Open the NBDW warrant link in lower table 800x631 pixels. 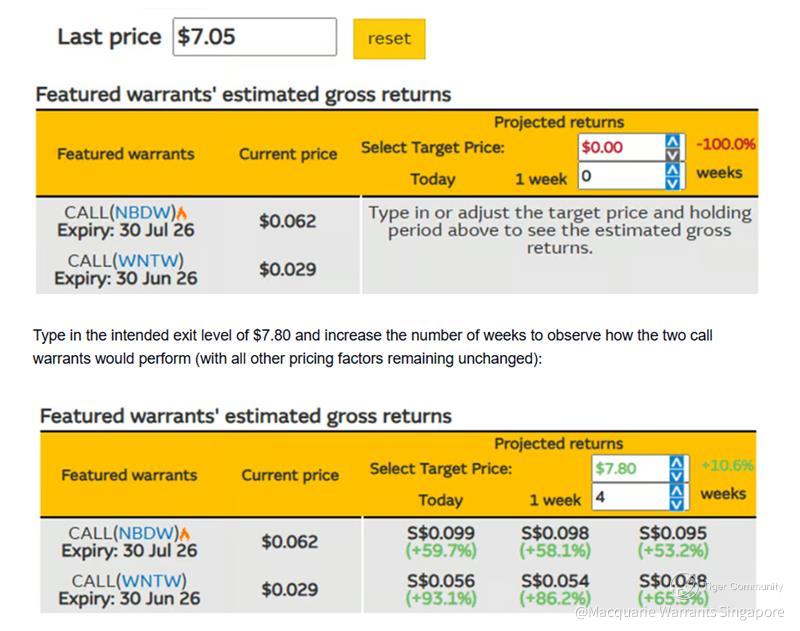(147, 533)
